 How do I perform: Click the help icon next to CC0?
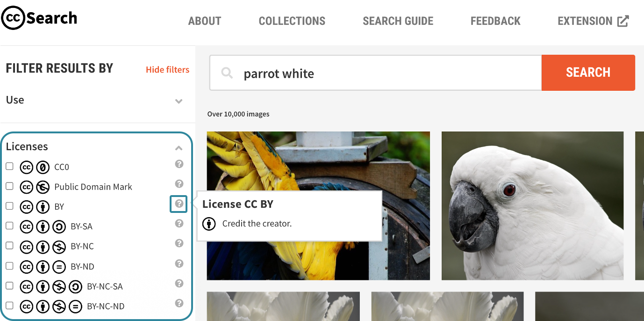(x=179, y=164)
